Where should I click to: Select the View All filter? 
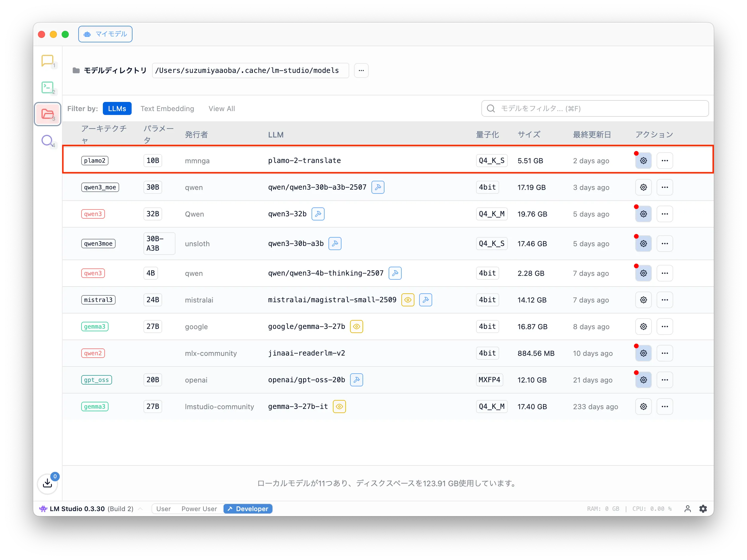(221, 109)
